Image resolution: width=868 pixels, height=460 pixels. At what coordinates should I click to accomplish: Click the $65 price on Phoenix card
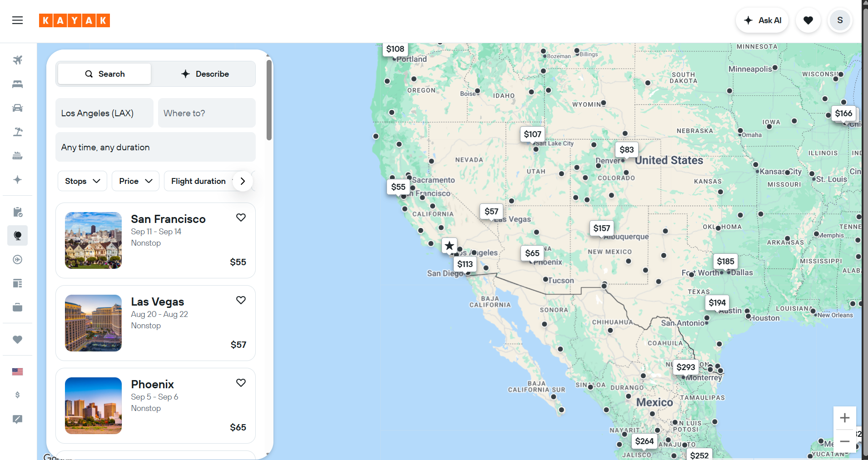point(238,427)
